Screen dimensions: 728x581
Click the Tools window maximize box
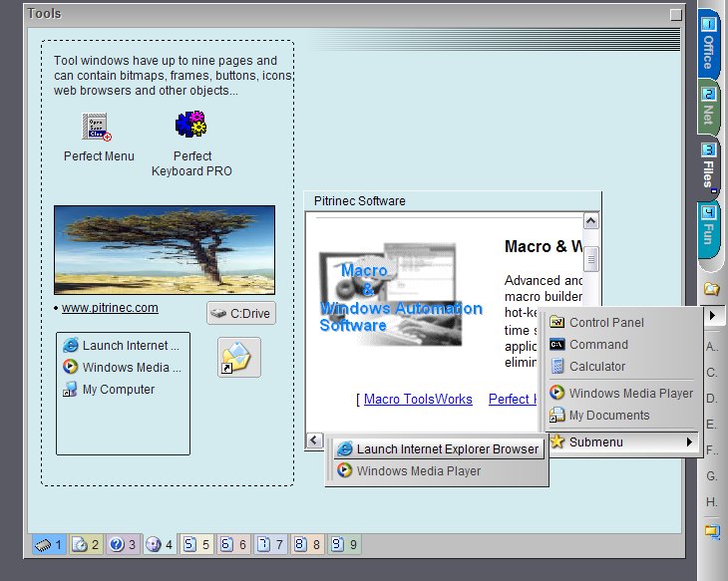[x=675, y=15]
